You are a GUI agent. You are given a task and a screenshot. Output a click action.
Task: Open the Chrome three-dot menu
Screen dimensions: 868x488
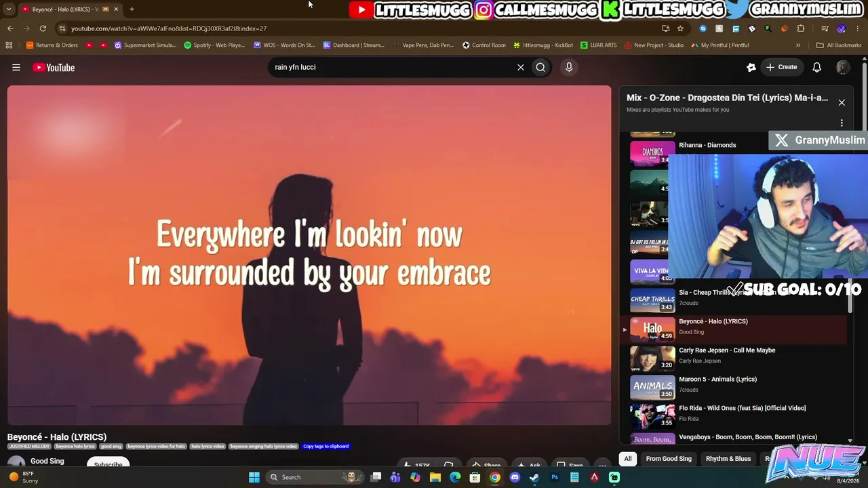point(856,28)
